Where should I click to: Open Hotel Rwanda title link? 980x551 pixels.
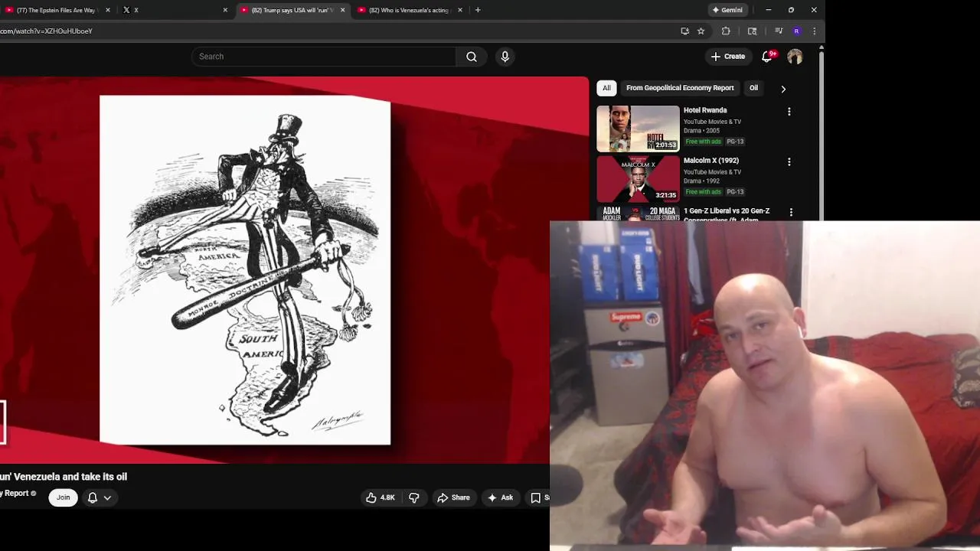[705, 110]
